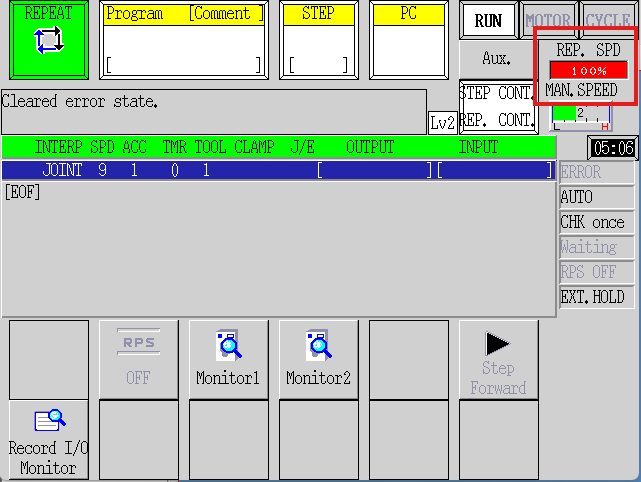This screenshot has height=482, width=641.
Task: Toggle the RPS OFF function key
Action: [x=139, y=359]
